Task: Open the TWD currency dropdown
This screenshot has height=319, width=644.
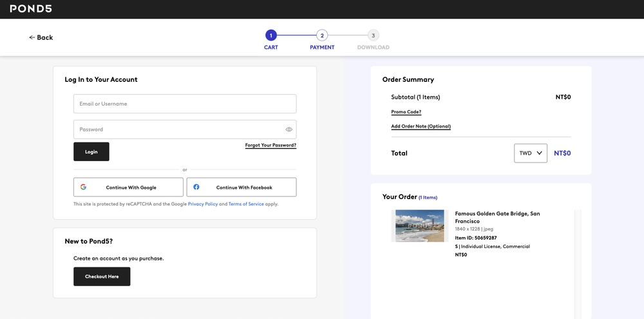Action: coord(531,153)
